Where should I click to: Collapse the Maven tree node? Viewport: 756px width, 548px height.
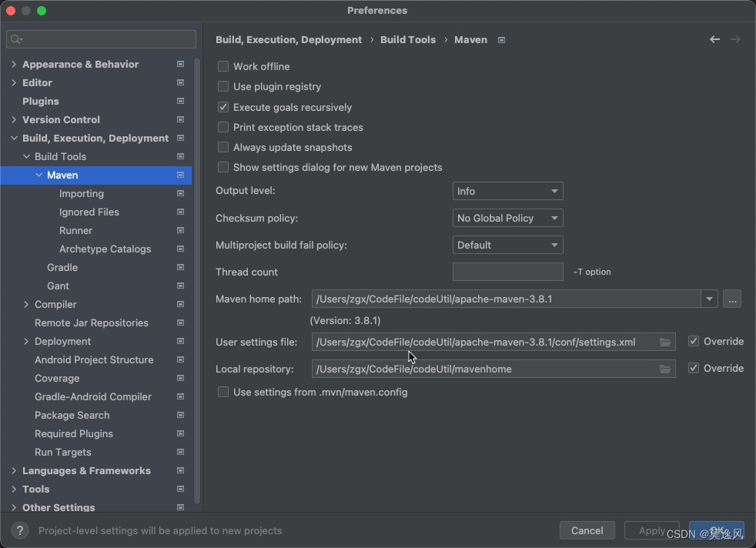tap(38, 175)
